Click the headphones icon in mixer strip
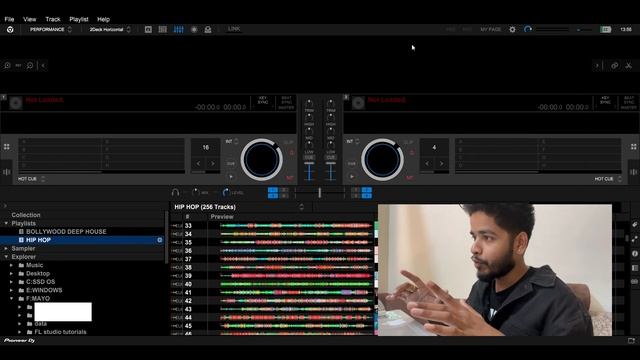 click(x=176, y=192)
